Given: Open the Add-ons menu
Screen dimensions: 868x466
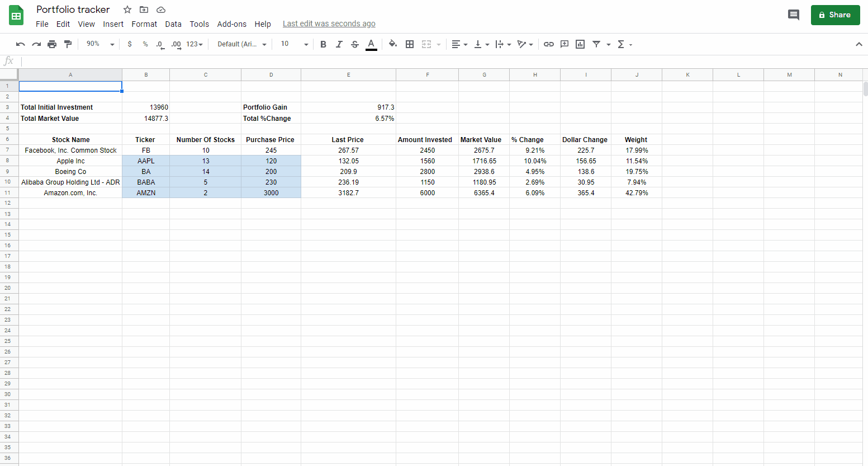Looking at the screenshot, I should tap(231, 24).
